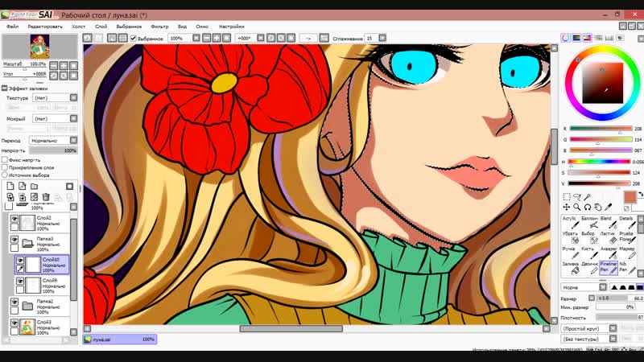Viewport: 644px width, 362px height.
Task: Toggle the Выбранное checkbox in toolbar
Action: point(133,38)
